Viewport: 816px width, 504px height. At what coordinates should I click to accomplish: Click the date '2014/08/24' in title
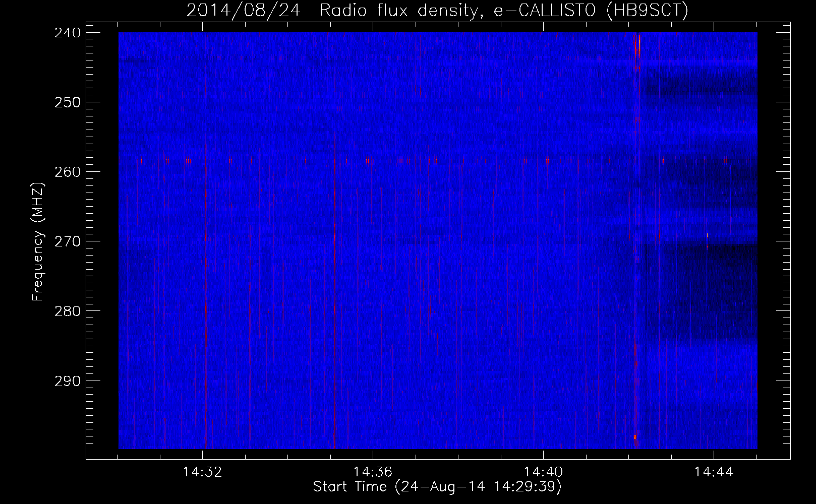click(x=243, y=10)
